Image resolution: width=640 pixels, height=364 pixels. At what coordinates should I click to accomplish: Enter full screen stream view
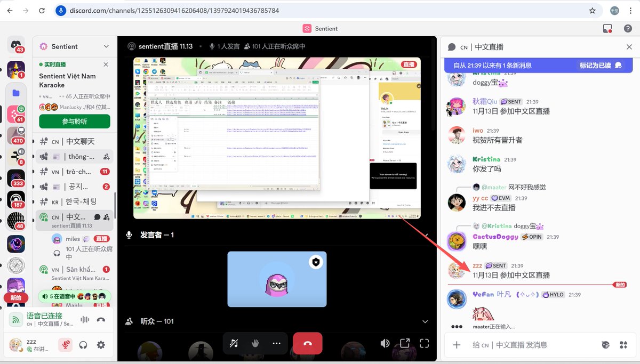425,343
